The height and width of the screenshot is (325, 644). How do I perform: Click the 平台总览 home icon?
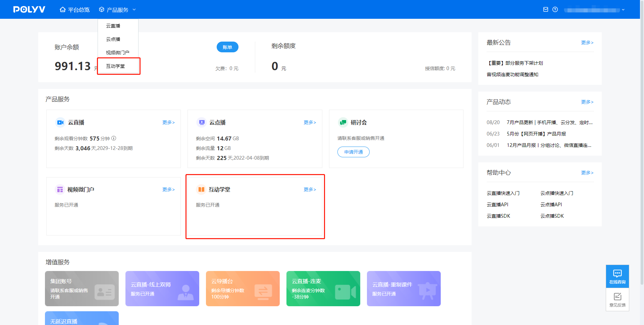(x=62, y=10)
